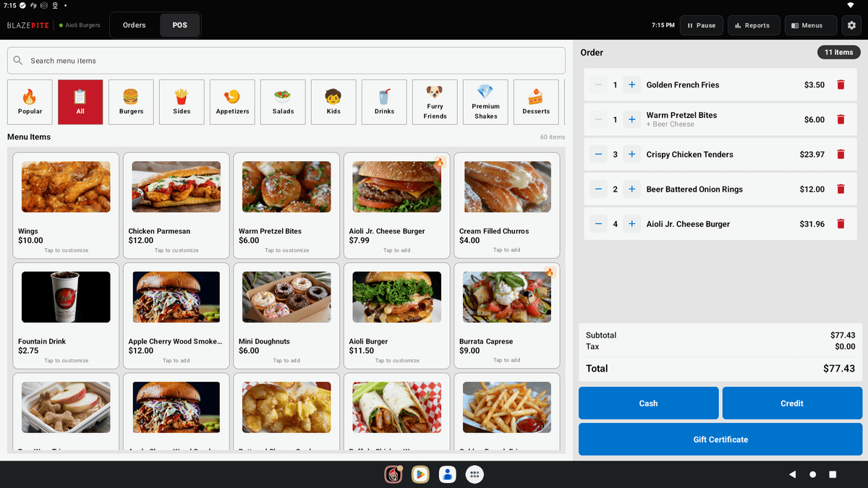
Task: Add another Aioli Jr. Cheese Burger in the order
Action: coord(631,223)
